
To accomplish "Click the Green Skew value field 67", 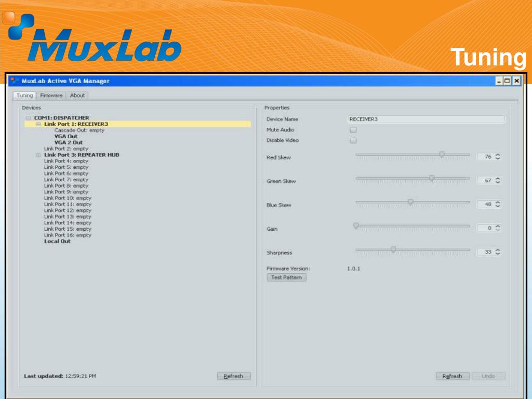I will click(x=486, y=180).
